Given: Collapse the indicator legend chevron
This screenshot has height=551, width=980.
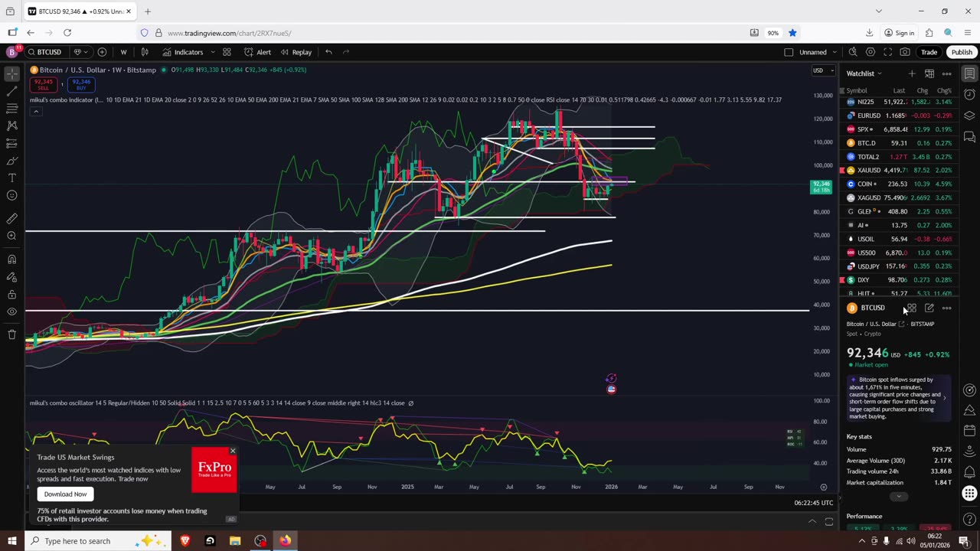Looking at the screenshot, I should tap(35, 112).
